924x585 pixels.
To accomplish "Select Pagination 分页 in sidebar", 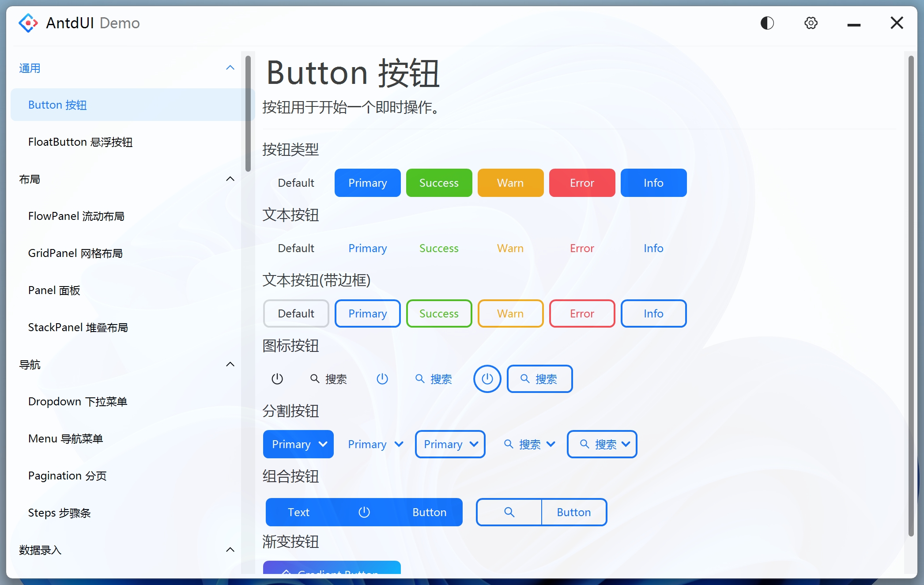I will pyautogui.click(x=67, y=476).
